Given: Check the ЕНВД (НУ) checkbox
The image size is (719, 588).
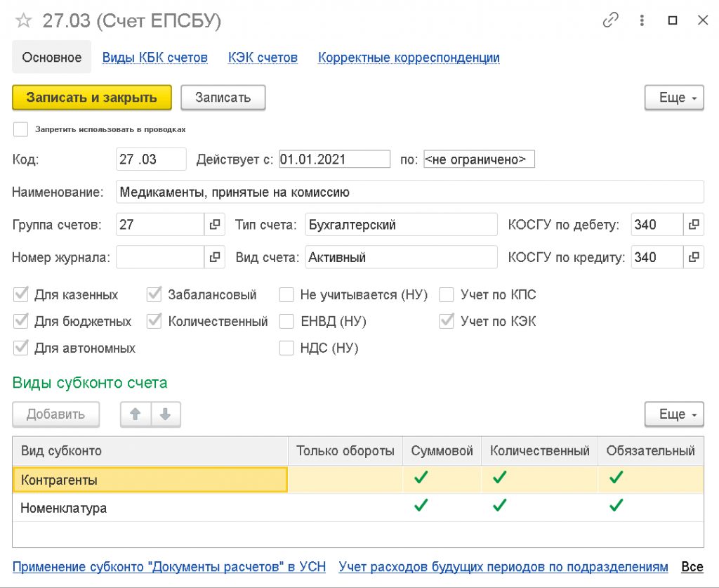Looking at the screenshot, I should [x=286, y=322].
